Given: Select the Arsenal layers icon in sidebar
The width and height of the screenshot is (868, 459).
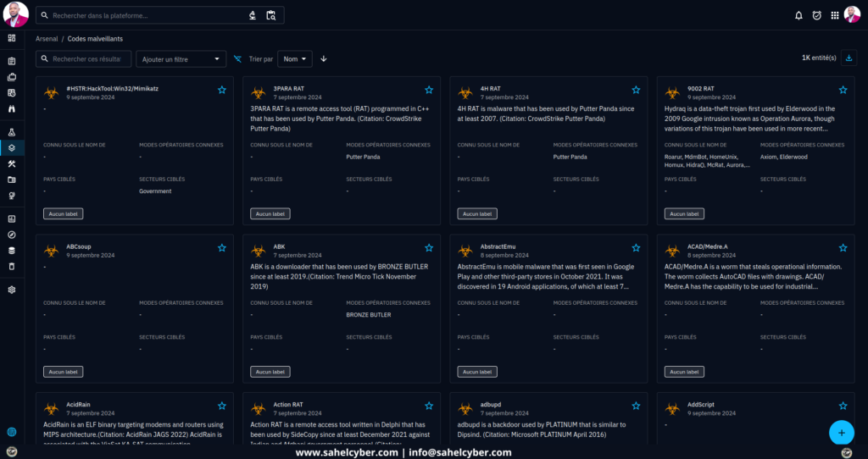Looking at the screenshot, I should [12, 147].
